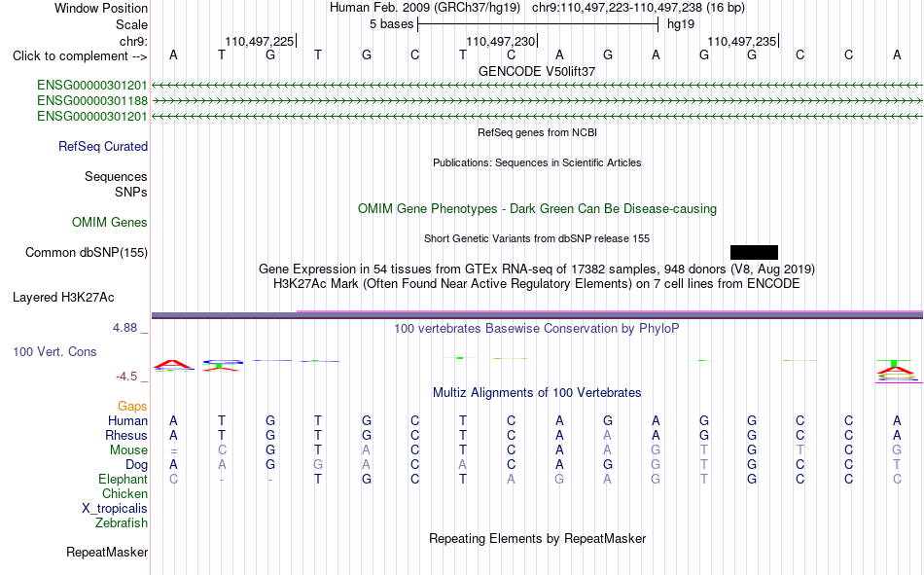Click the SNPs track label
This screenshot has height=575, width=924.
131,192
